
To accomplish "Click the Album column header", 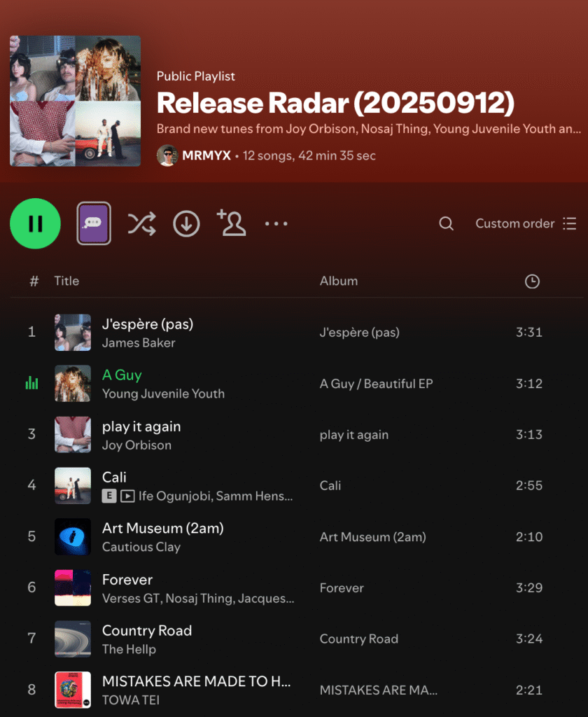I will point(339,281).
